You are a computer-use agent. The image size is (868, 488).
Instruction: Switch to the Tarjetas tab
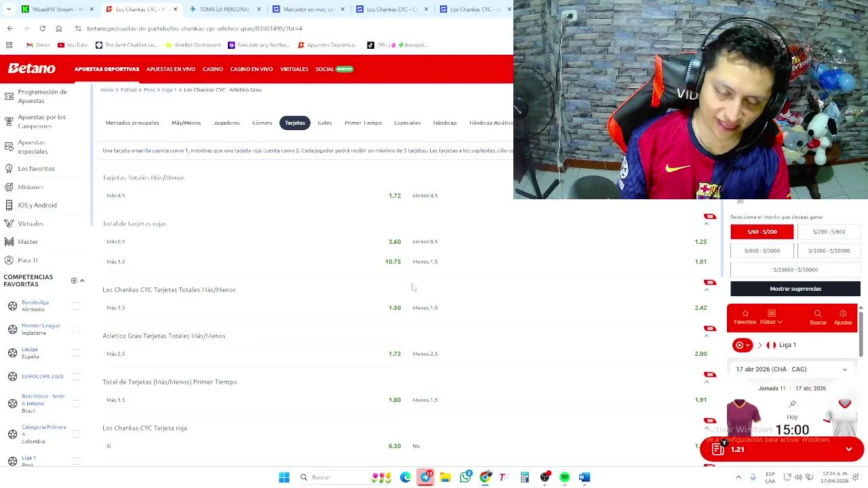(x=295, y=123)
